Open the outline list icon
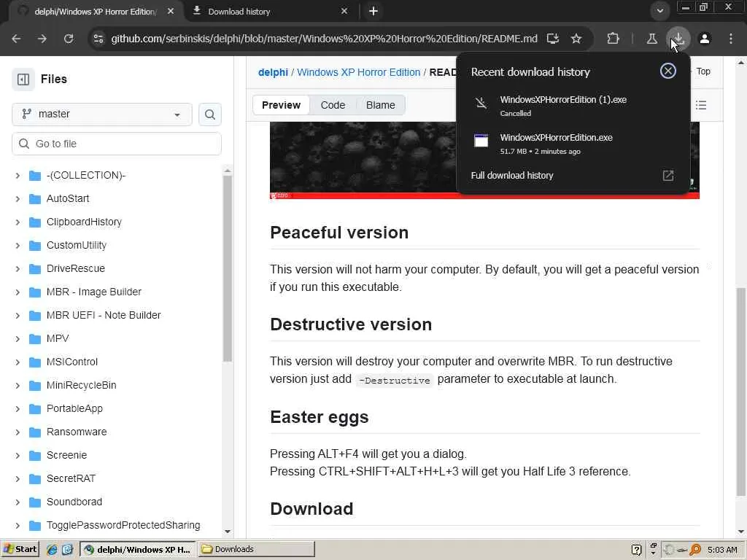Screen dimensions: 747x560 coord(701,105)
